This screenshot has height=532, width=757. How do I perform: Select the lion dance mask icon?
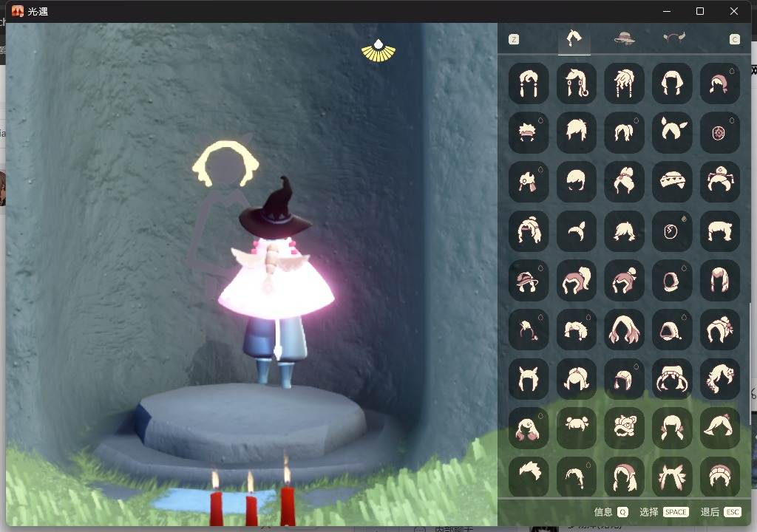[624, 428]
